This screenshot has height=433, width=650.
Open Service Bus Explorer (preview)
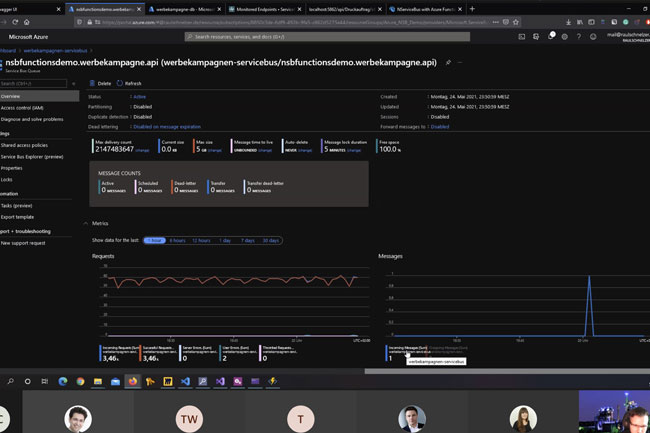32,157
